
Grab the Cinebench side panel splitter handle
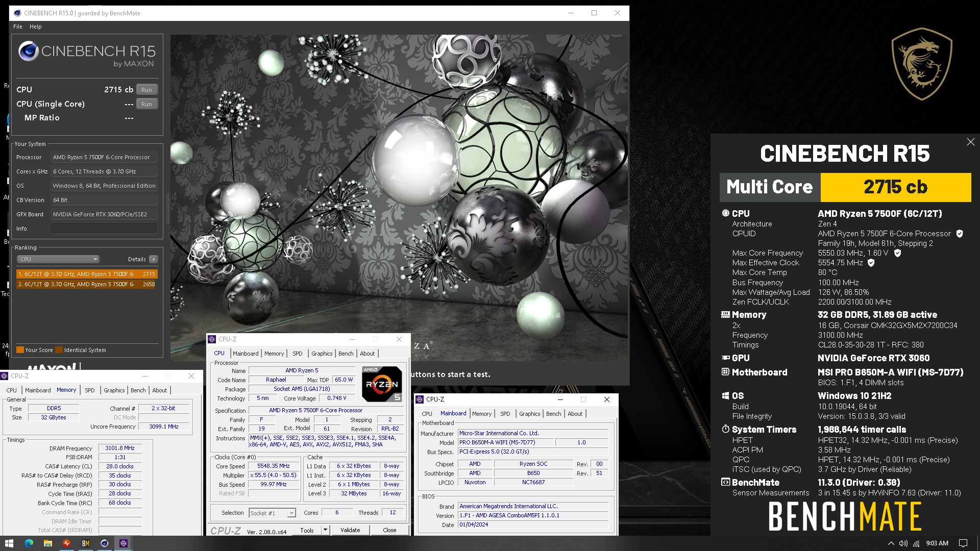point(167,208)
